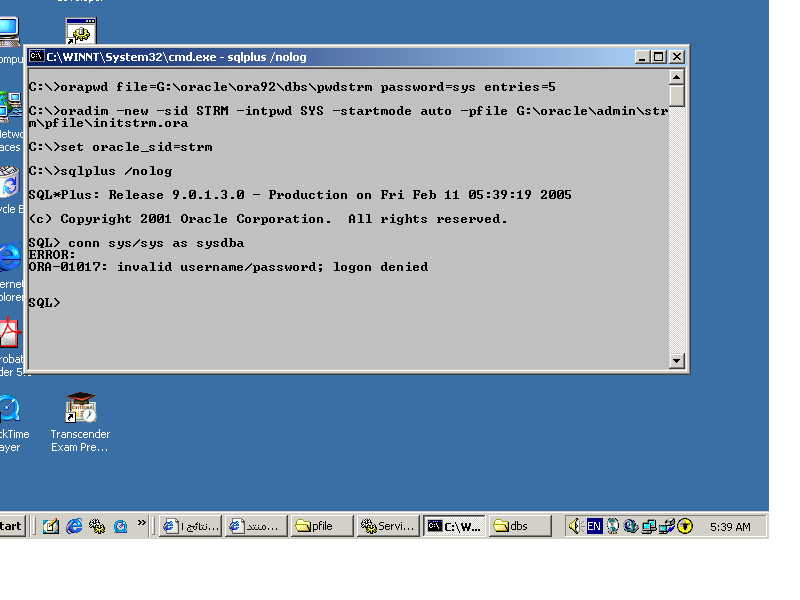Click the scroll up arrow in the cmd window
The image size is (800, 600).
[677, 77]
